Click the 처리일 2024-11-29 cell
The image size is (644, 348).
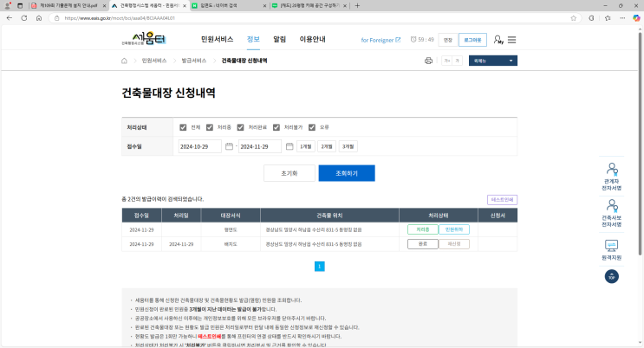(181, 244)
